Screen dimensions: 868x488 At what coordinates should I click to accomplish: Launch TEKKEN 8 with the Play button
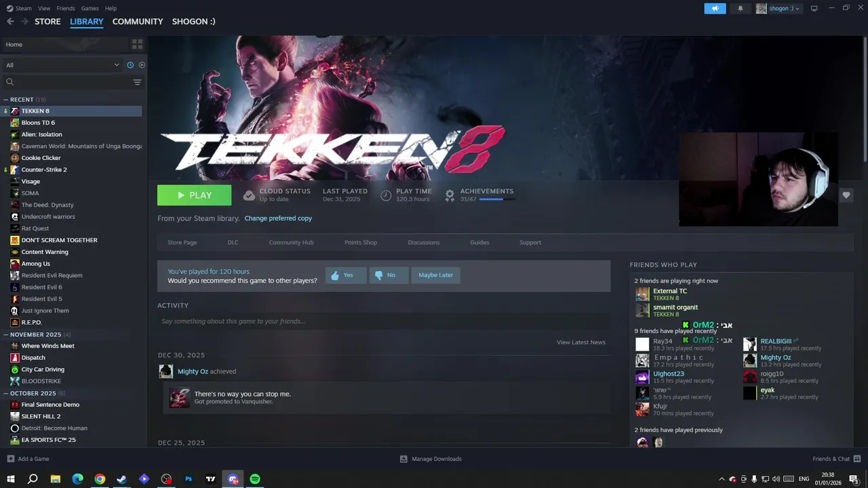point(194,195)
